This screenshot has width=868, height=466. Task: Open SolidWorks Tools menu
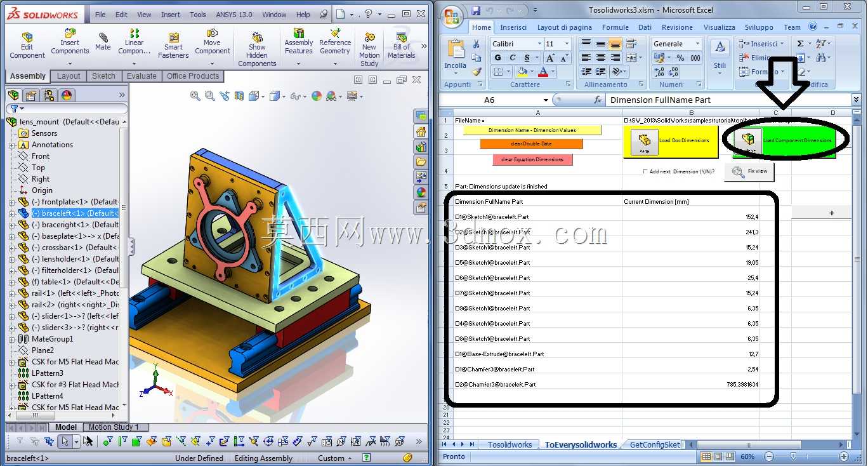pyautogui.click(x=198, y=15)
